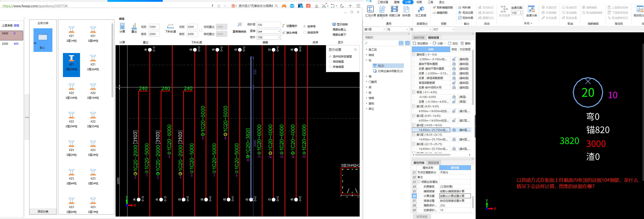Click 写定位图 output tool

pos(466,13)
